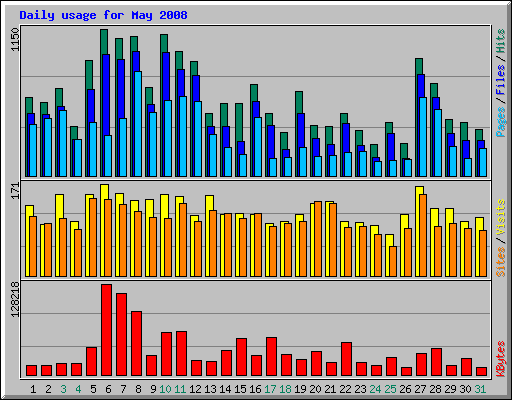Screen dimensions: 512x400
Task: Click the 'Daily usage for May 2008' title
Action: point(103,15)
